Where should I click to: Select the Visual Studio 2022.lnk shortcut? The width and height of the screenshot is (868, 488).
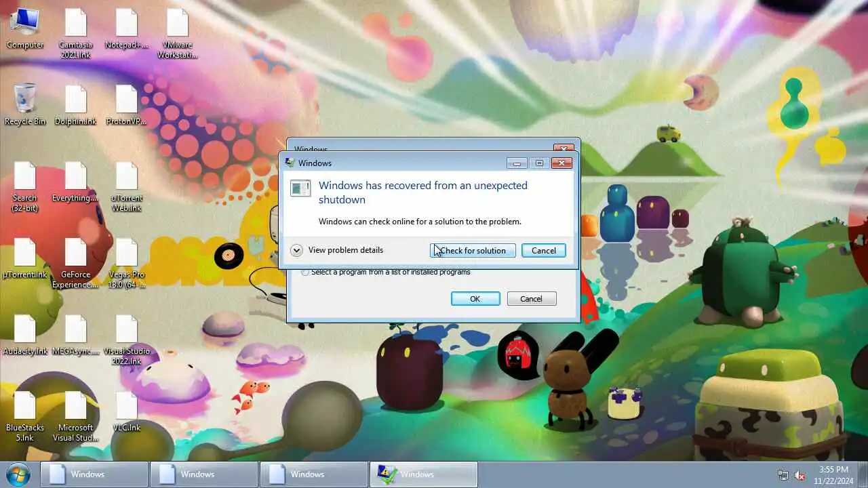tap(126, 340)
